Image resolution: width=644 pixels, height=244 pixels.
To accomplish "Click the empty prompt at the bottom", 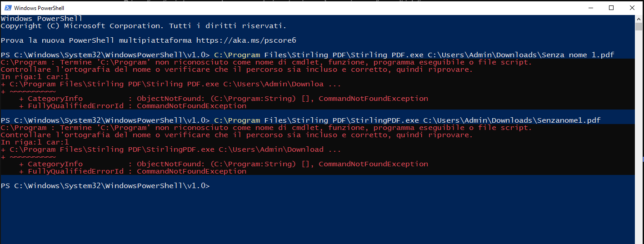I will click(x=105, y=186).
